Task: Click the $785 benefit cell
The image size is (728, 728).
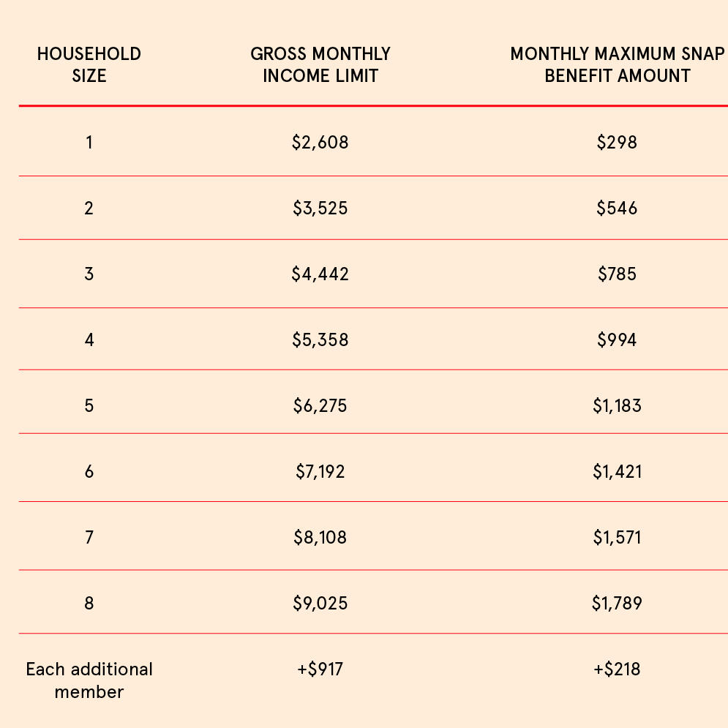Action: coord(617,274)
